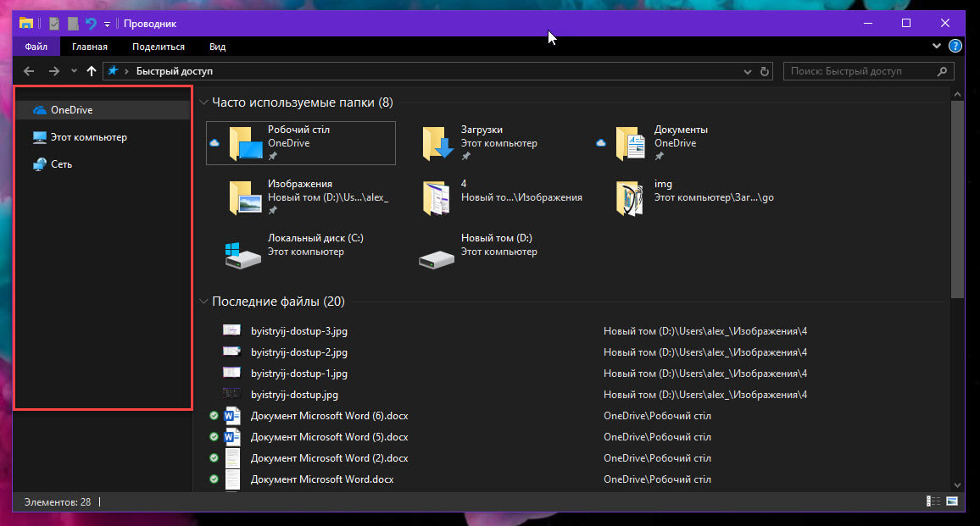Open the recent locations dropdown arrow
980x526 pixels.
(74, 71)
